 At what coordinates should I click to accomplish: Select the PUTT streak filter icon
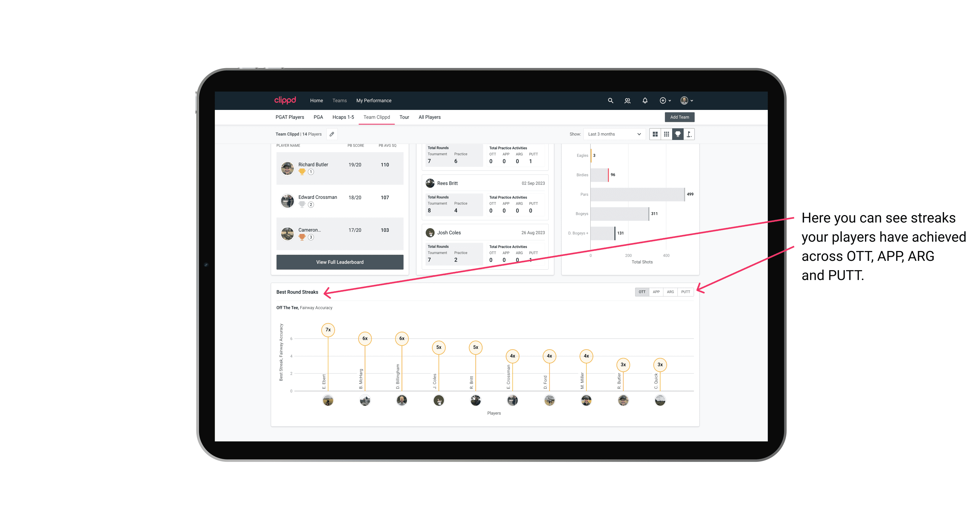pos(685,291)
